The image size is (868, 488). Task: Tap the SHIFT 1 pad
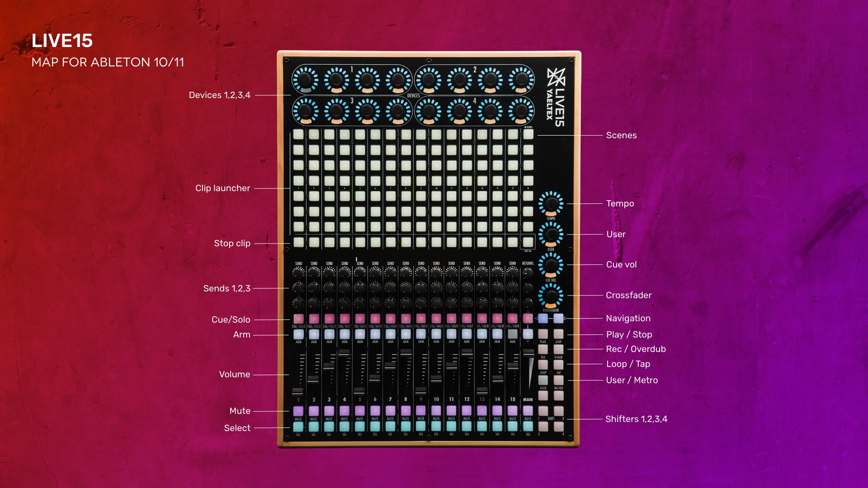pos(543,411)
